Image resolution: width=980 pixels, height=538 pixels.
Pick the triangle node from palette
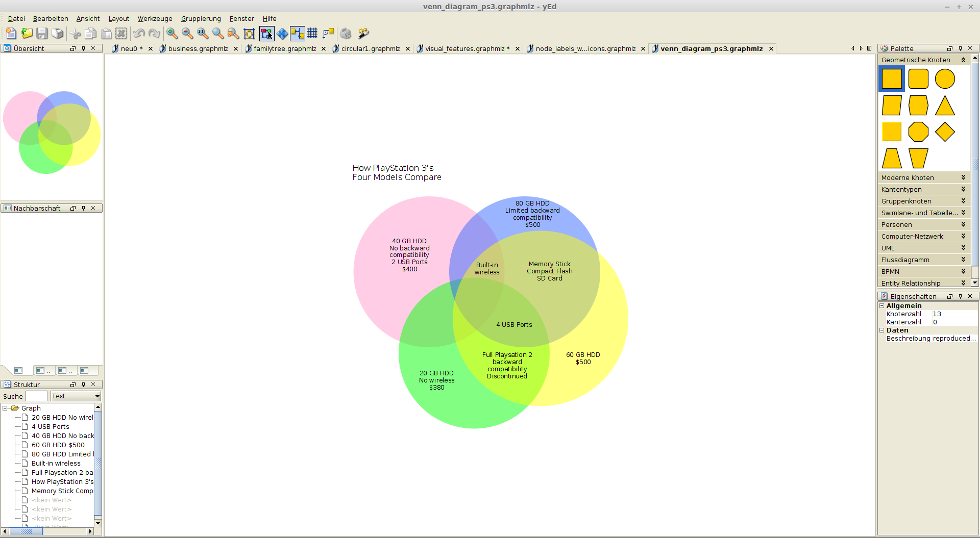click(945, 106)
